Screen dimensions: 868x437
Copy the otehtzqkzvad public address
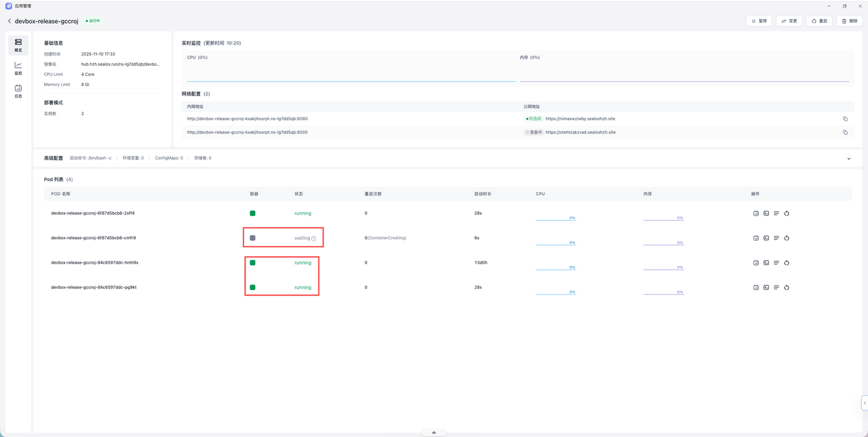coord(845,132)
